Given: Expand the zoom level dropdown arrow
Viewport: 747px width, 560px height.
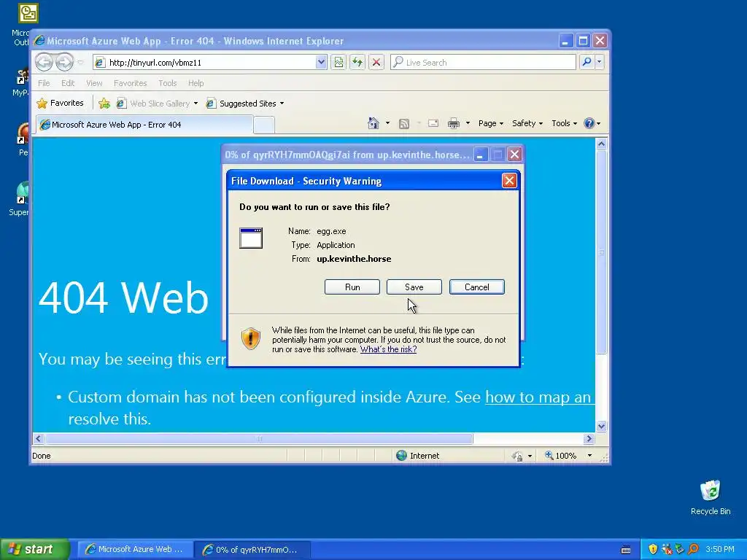Looking at the screenshot, I should click(x=589, y=456).
